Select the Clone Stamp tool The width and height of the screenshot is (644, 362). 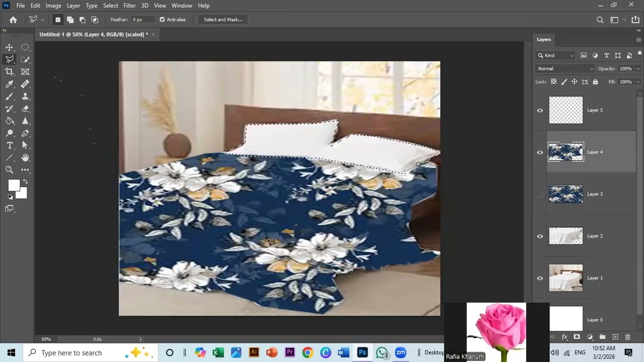coord(25,97)
